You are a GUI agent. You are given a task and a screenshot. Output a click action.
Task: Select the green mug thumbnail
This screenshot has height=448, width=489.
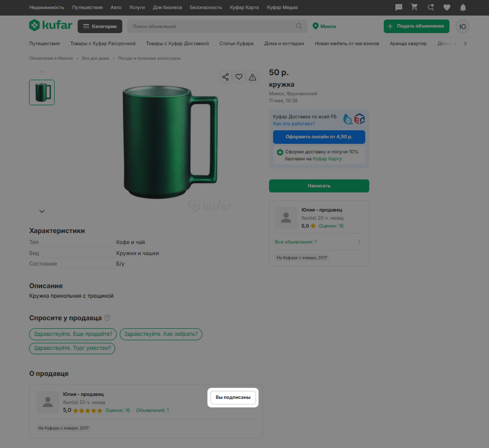click(42, 92)
